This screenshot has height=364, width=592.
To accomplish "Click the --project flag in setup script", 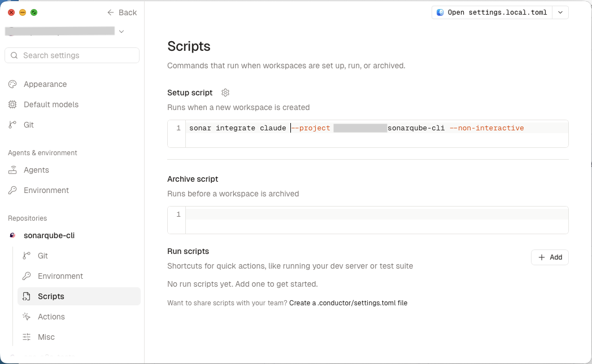I will (311, 128).
